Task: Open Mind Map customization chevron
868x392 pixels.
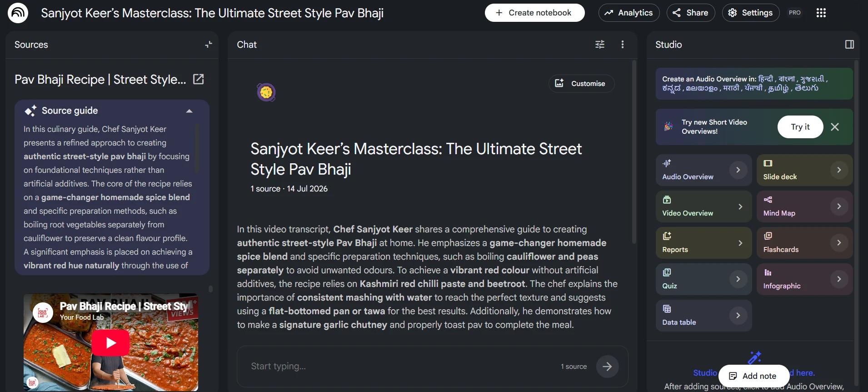Action: point(839,206)
